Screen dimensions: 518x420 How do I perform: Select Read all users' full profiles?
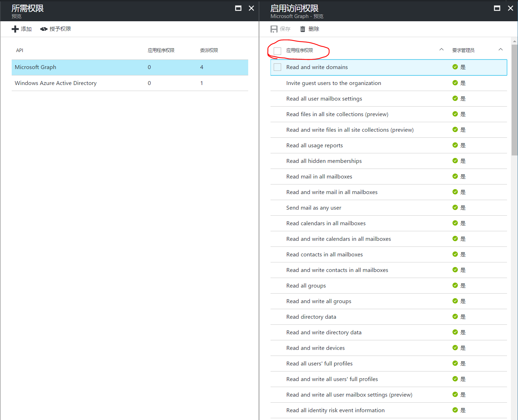click(389, 363)
